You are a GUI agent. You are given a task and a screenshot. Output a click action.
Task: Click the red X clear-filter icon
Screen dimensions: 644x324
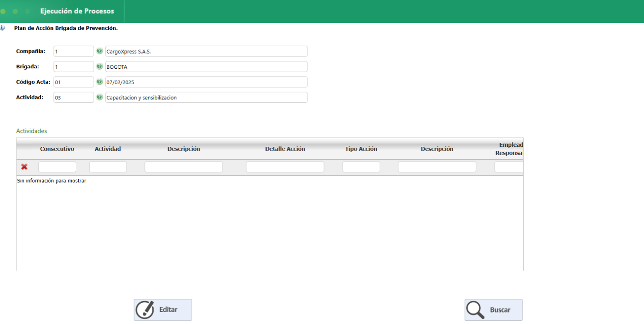point(25,167)
